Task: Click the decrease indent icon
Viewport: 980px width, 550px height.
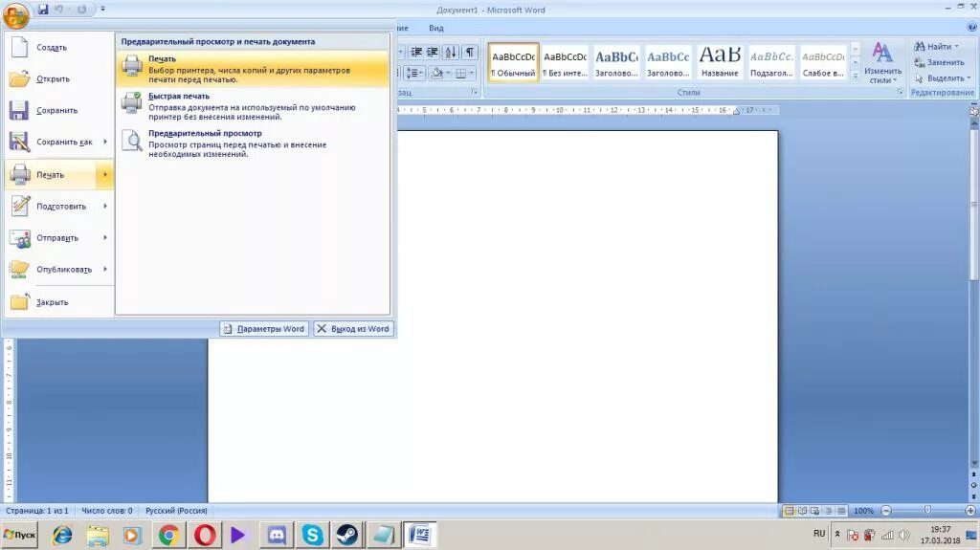Action: pyautogui.click(x=416, y=53)
